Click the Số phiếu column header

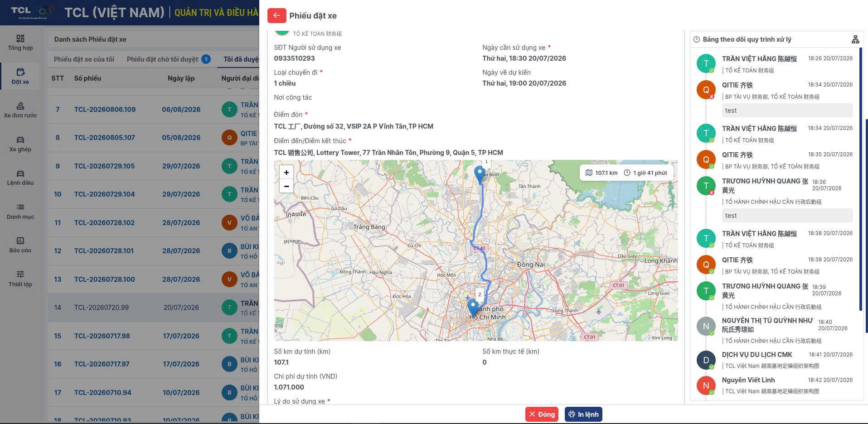pyautogui.click(x=87, y=78)
